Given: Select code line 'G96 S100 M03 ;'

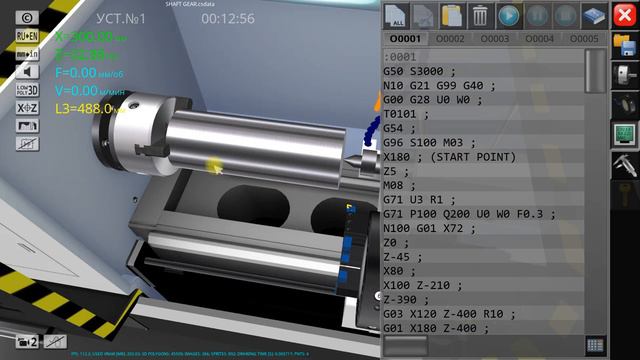Looking at the screenshot, I should (x=484, y=143).
